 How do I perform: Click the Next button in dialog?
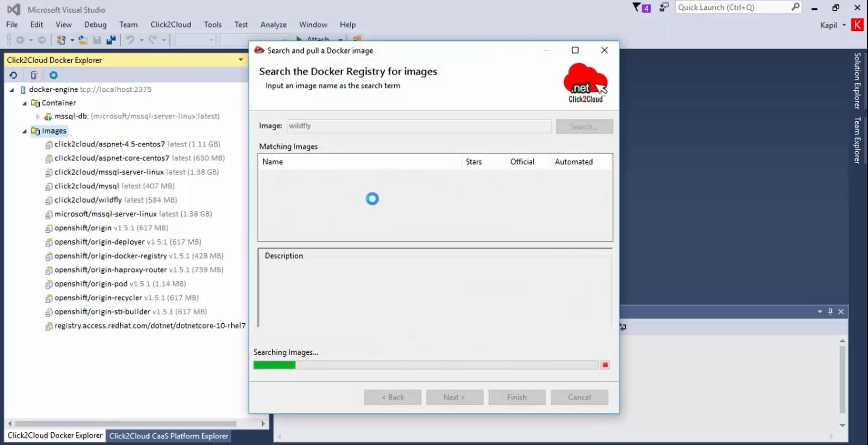tap(454, 397)
